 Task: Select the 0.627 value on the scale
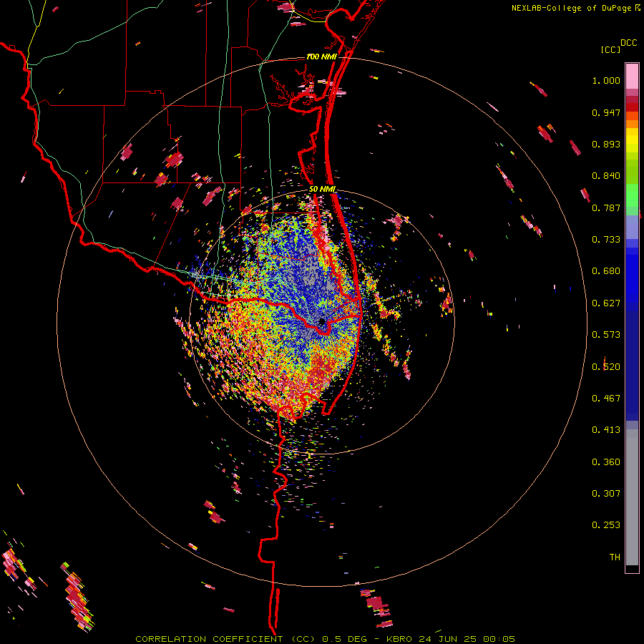[606, 303]
